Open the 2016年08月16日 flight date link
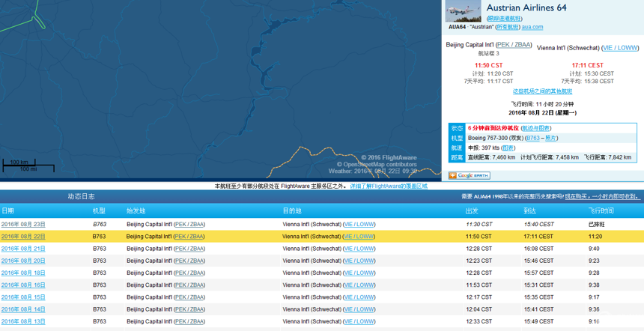 coord(23,285)
